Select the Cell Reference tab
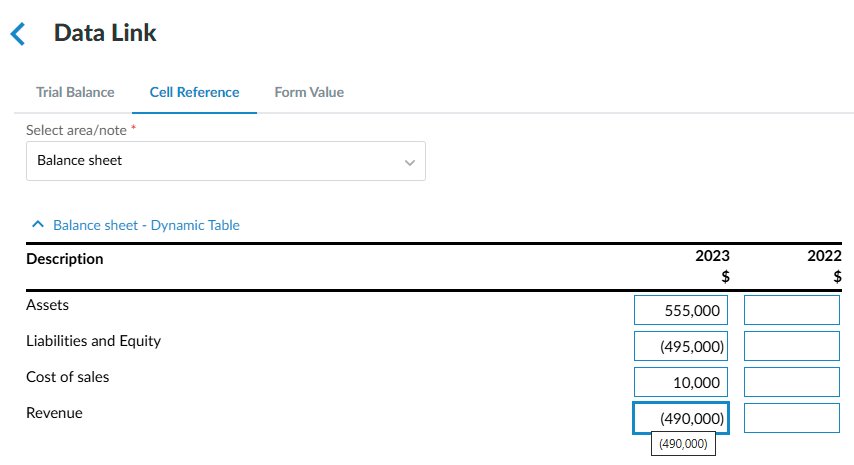Image resolution: width=854 pixels, height=465 pixels. click(194, 92)
